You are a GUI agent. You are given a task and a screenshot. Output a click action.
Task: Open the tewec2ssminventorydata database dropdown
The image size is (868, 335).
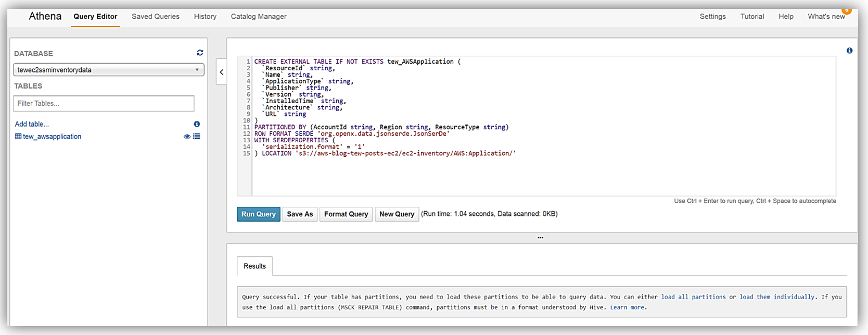coord(108,70)
